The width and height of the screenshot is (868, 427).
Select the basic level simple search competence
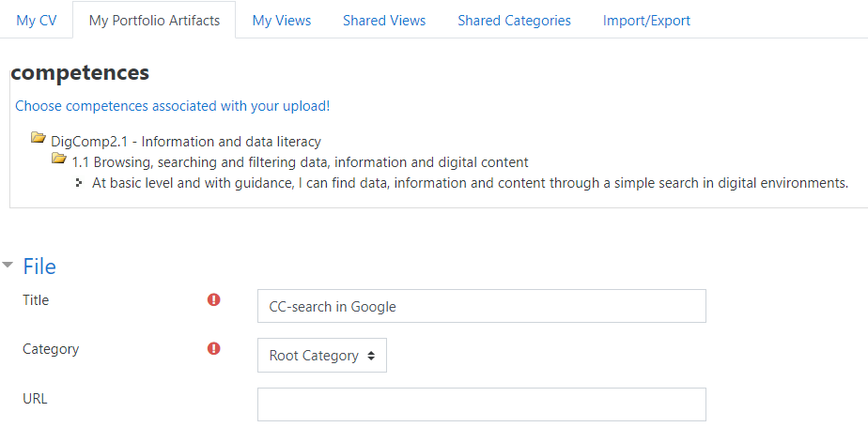point(470,182)
